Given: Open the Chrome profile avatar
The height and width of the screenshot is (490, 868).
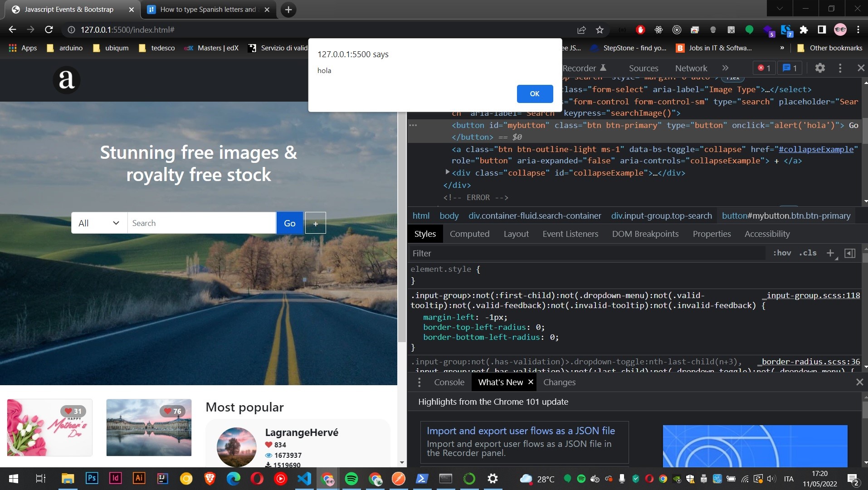Looking at the screenshot, I should 840,29.
